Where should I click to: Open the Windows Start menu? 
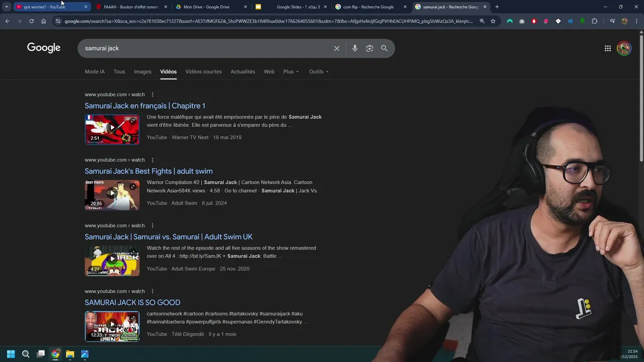click(x=11, y=354)
